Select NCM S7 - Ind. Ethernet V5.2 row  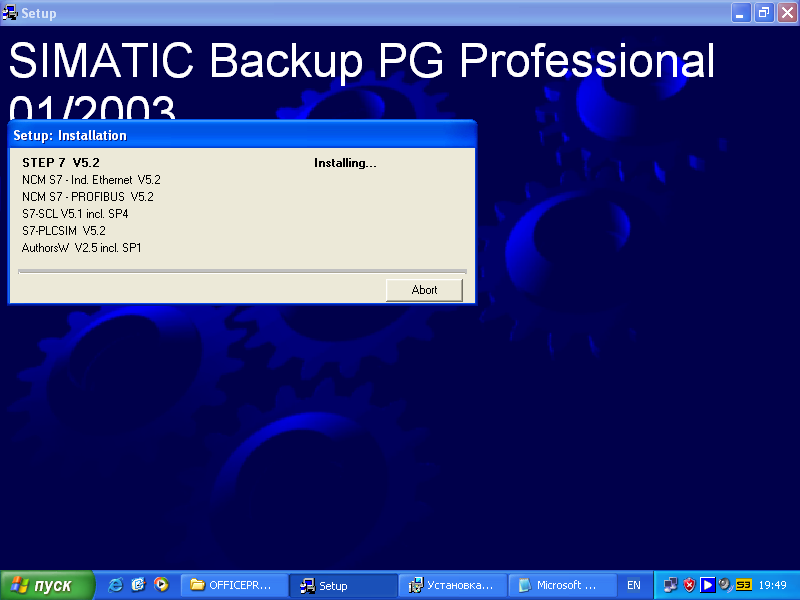click(91, 180)
